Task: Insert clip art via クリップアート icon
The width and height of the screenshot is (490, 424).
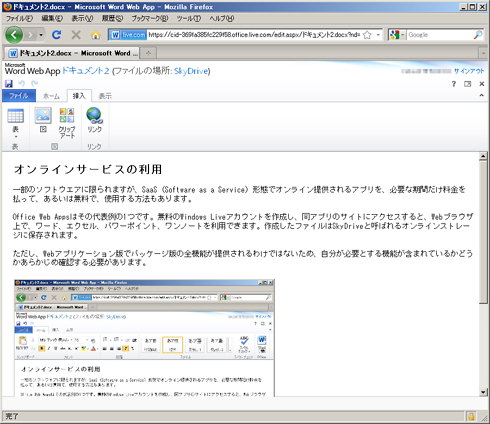Action: click(x=67, y=123)
